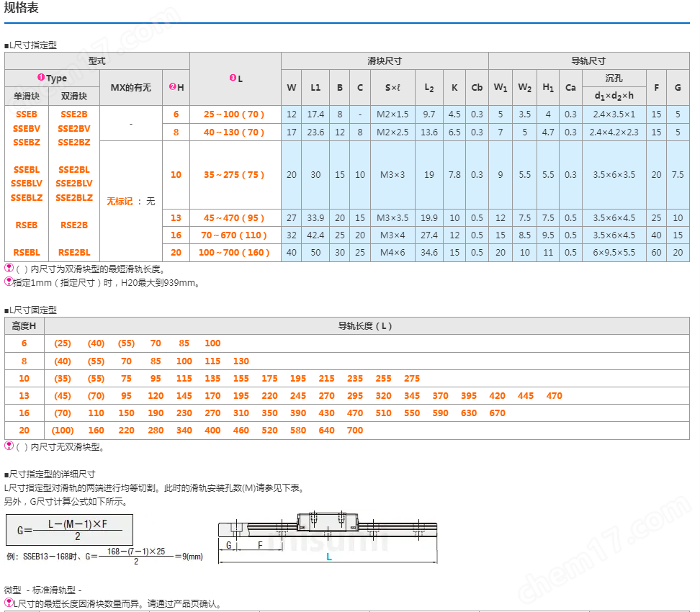
Task: Select the SSE2BZ type code
Action: (x=74, y=143)
